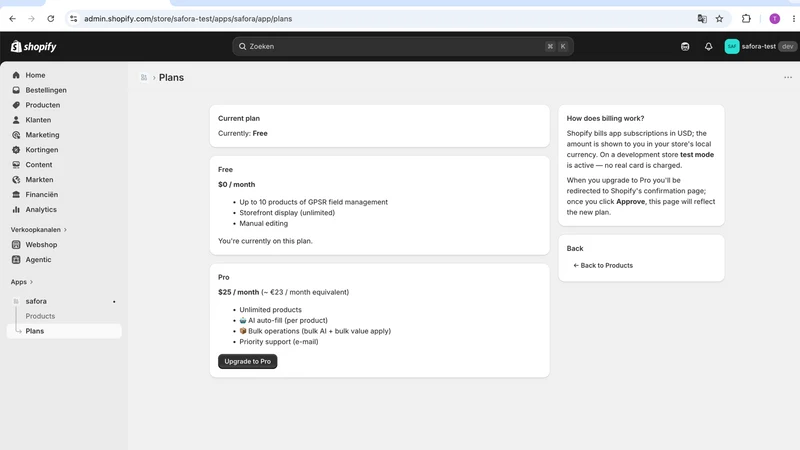This screenshot has height=450, width=800.
Task: Expand the Verkoopkanalen section
Action: (39, 230)
